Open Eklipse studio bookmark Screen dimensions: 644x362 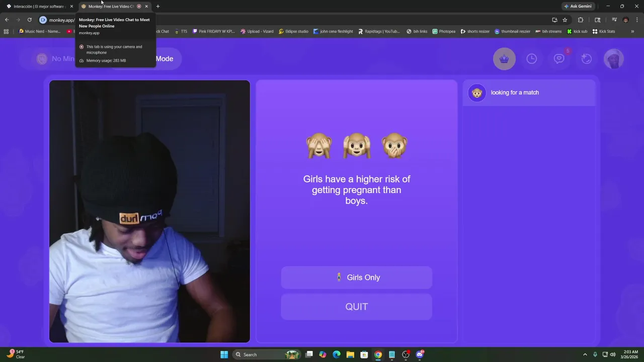coord(293,31)
